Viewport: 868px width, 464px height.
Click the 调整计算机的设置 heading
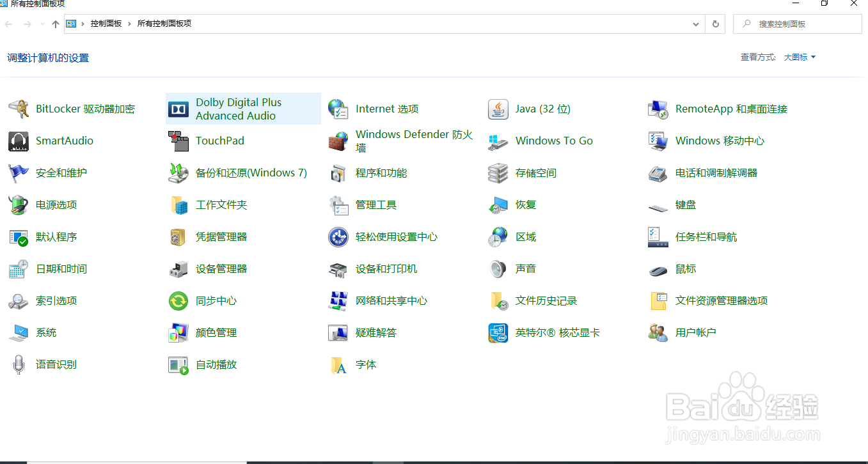(x=48, y=58)
